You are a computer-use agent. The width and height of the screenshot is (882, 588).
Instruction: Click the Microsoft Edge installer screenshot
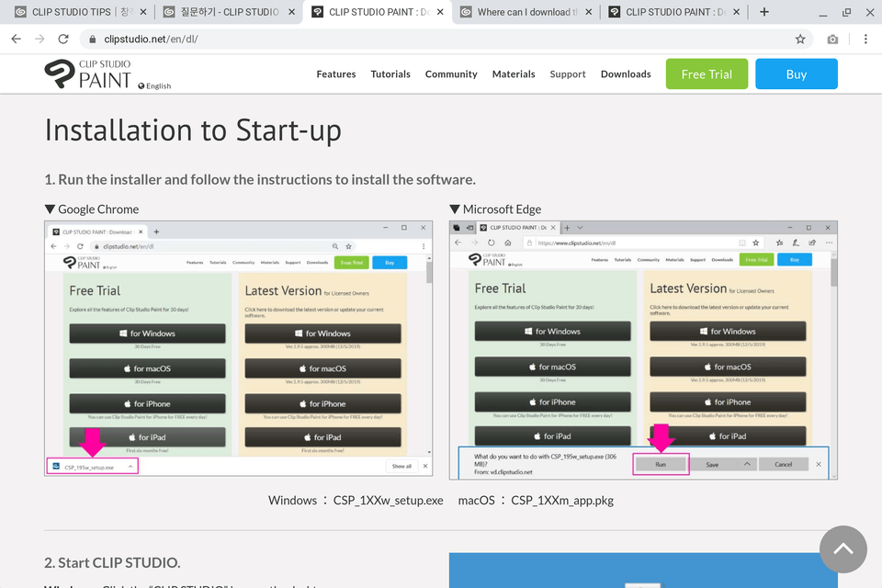(x=643, y=350)
